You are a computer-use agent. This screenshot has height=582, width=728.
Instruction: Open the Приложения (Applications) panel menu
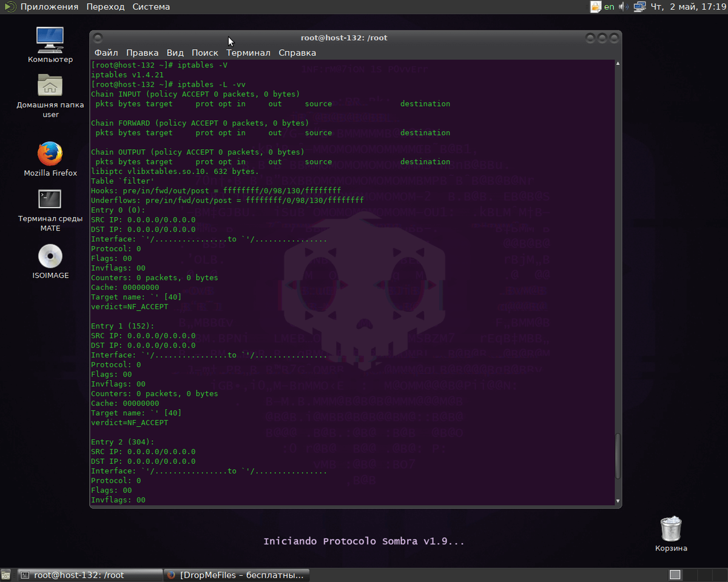[49, 7]
